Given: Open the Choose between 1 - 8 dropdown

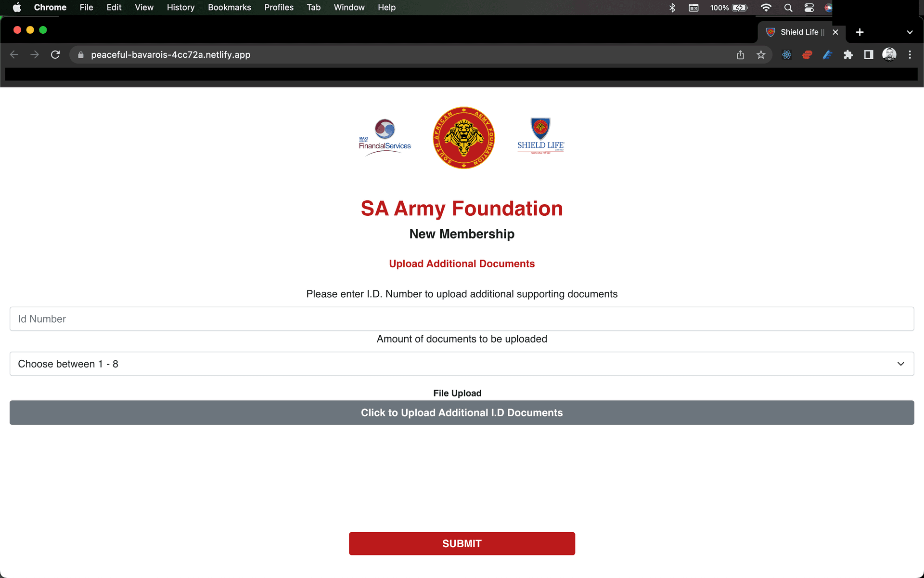Looking at the screenshot, I should pos(462,364).
